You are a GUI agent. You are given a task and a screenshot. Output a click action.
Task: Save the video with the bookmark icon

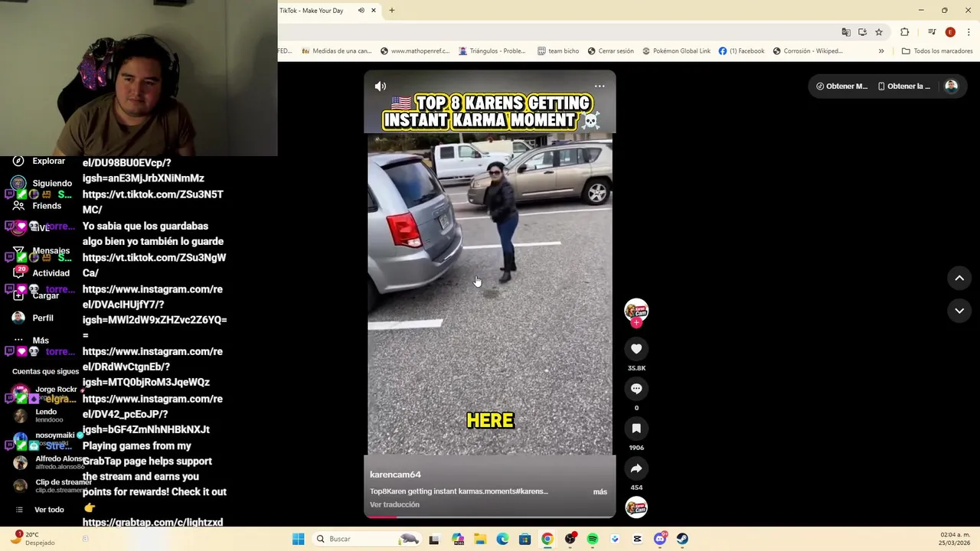click(x=636, y=429)
